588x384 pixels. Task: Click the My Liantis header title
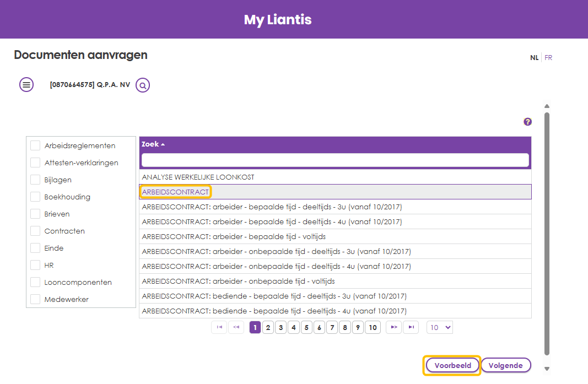278,20
